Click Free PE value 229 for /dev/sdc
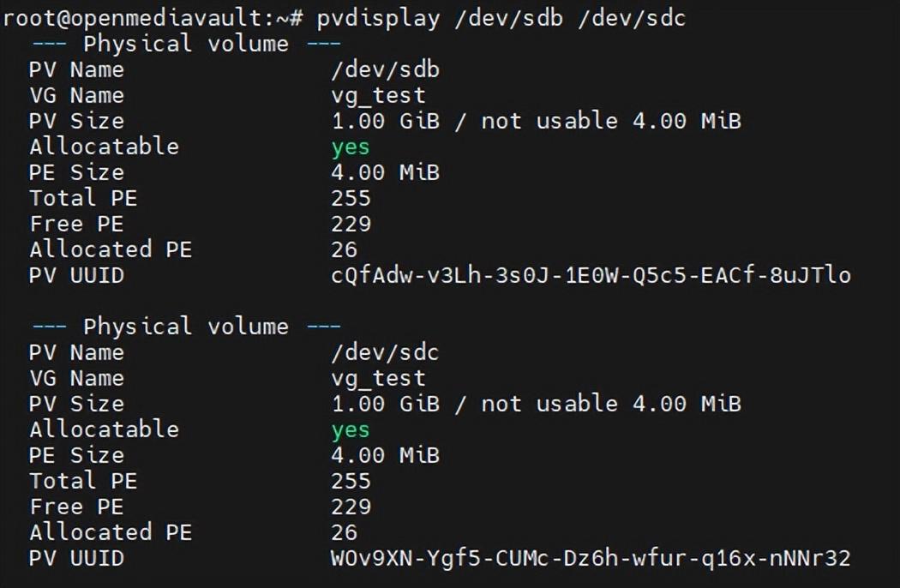 point(351,507)
